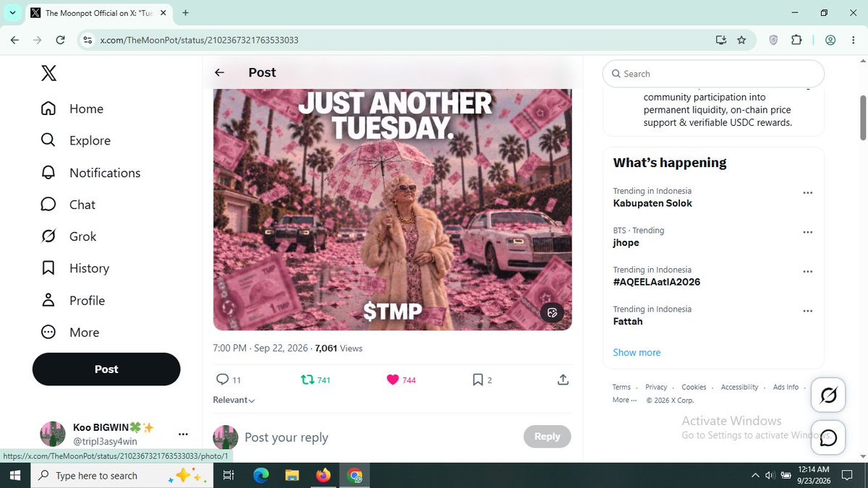
Task: Open the Kabupaten Solok trend
Action: click(x=652, y=203)
